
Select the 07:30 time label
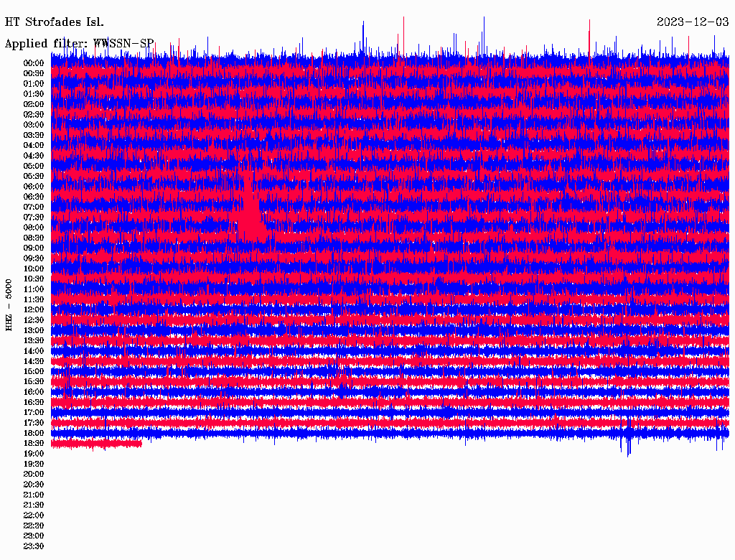click(34, 218)
